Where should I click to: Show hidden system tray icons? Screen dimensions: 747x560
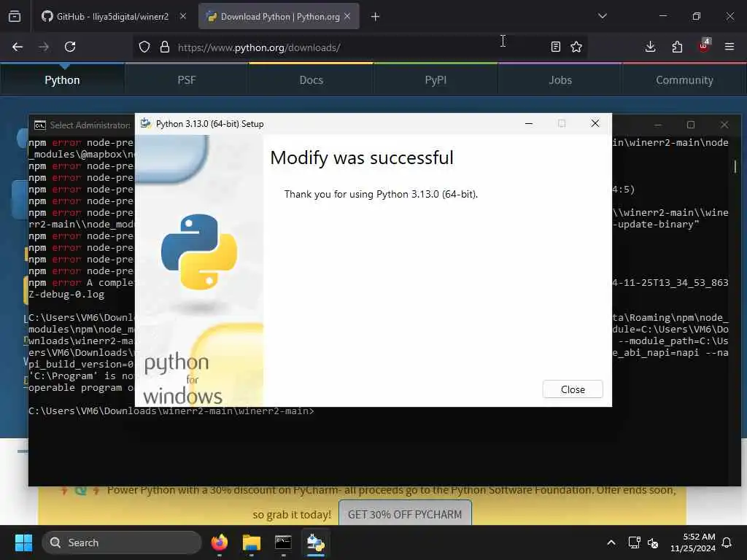[611, 542]
